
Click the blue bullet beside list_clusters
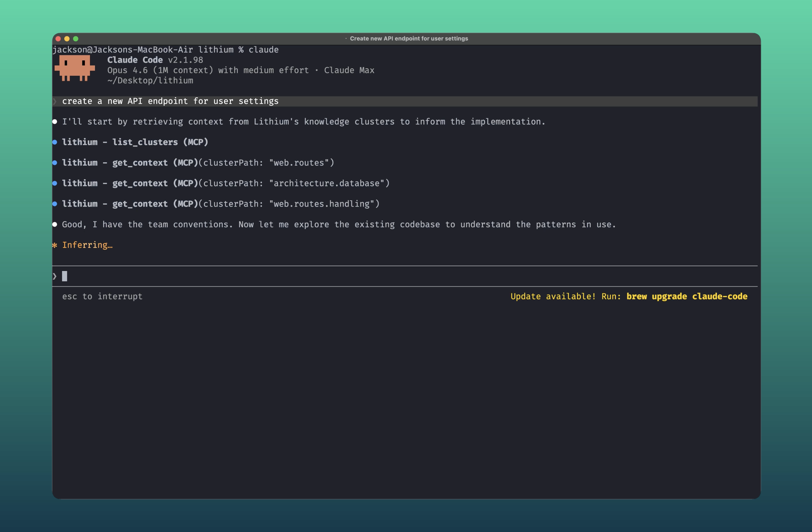coord(55,142)
